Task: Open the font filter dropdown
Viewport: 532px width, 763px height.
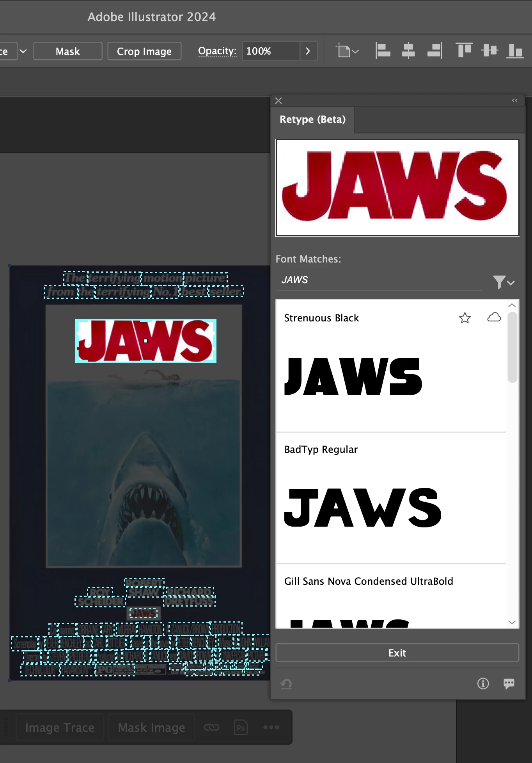Action: click(x=504, y=282)
